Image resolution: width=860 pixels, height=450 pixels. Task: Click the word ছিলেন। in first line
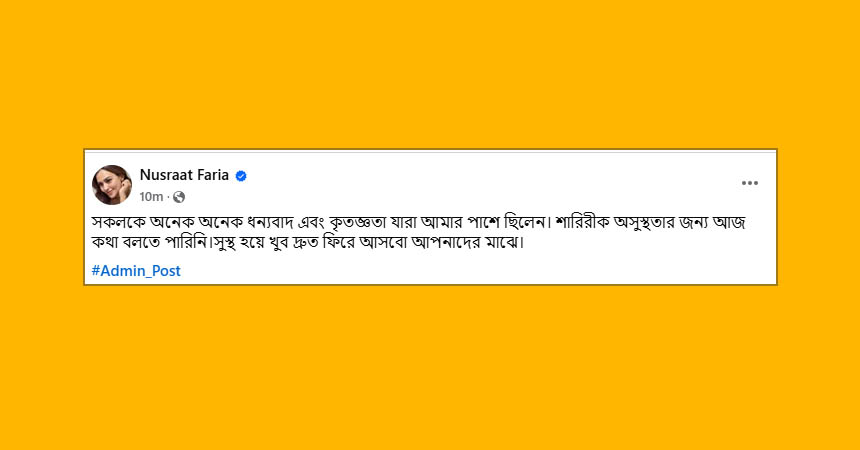click(x=527, y=223)
